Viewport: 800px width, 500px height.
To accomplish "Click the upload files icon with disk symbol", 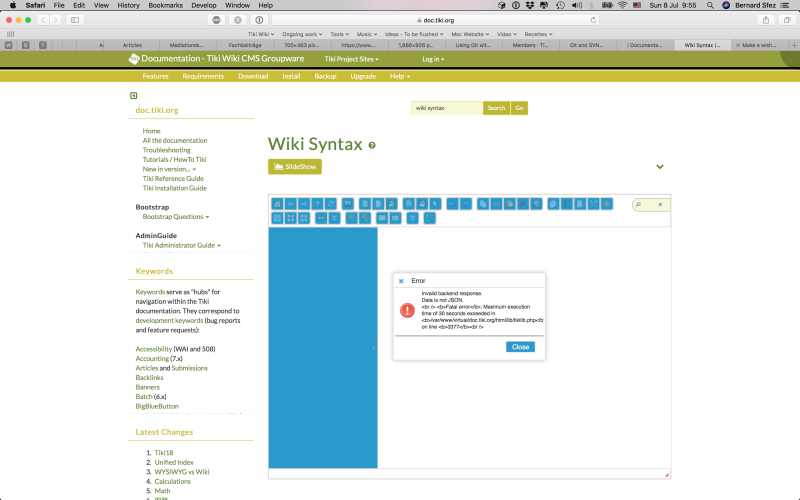I will tap(391, 204).
